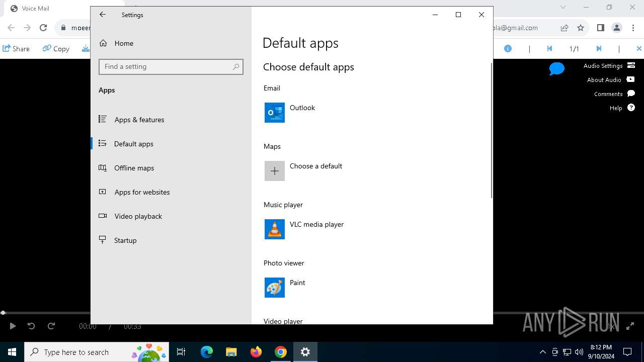Open Chrome tab search chevron
The height and width of the screenshot is (362, 644).
click(x=563, y=7)
